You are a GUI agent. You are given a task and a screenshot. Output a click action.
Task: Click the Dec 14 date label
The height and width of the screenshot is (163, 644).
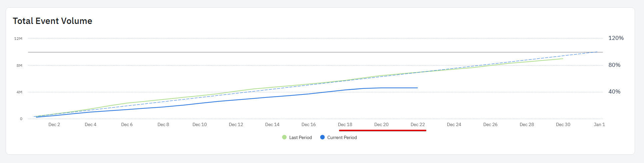[x=272, y=124]
